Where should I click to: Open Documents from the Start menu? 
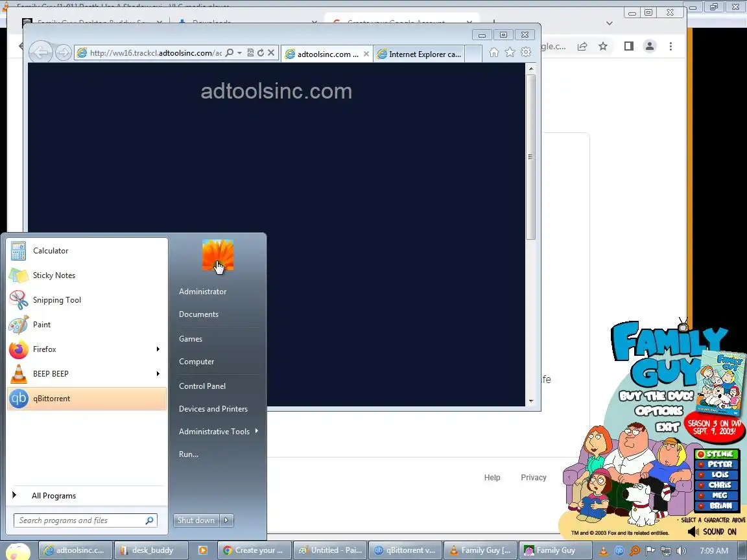click(x=198, y=314)
